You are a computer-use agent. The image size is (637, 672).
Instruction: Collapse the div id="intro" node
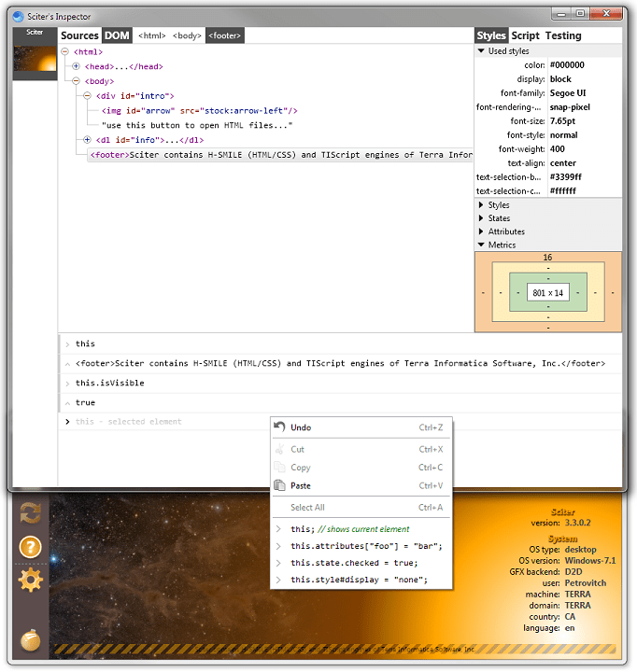[87, 96]
